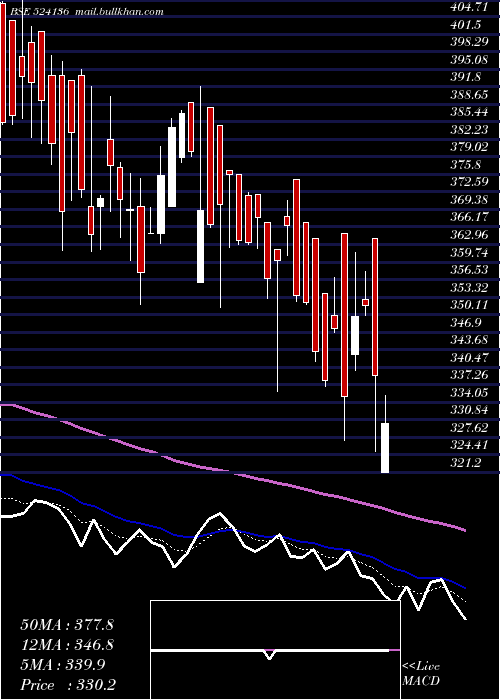Select the 404.71 price axis label
The width and height of the screenshot is (500, 700).
469,6
